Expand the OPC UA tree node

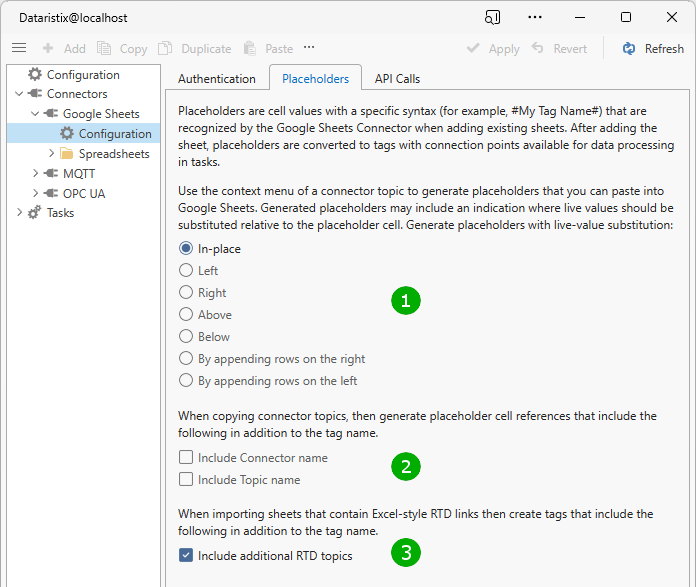[x=36, y=193]
